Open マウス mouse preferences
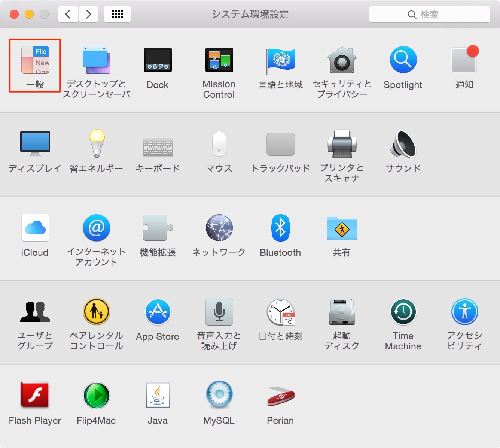This screenshot has width=500, height=448. coord(219,144)
